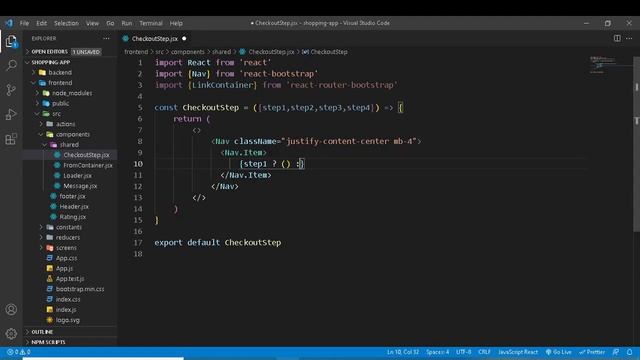The image size is (640, 360).
Task: Open the Help menu
Action: click(x=176, y=23)
